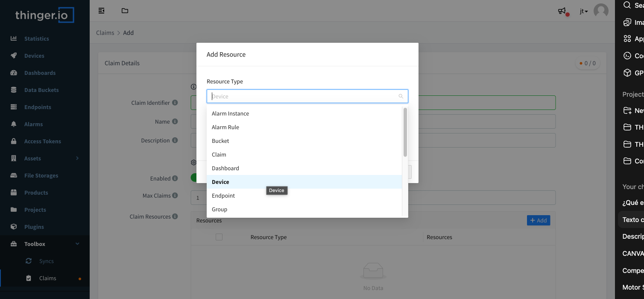The height and width of the screenshot is (299, 644).
Task: Expand the Assets submenu chevron
Action: tap(77, 158)
